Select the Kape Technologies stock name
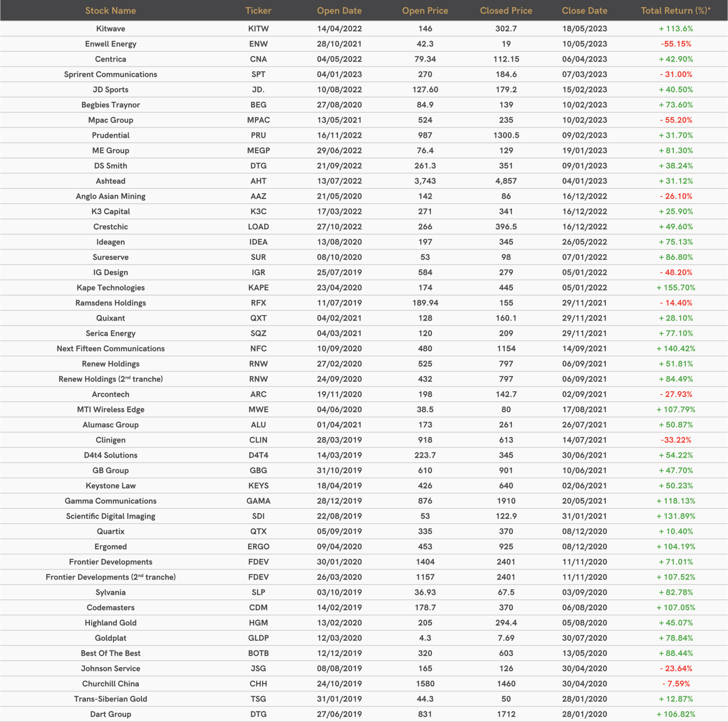The image size is (728, 722). coord(111,288)
